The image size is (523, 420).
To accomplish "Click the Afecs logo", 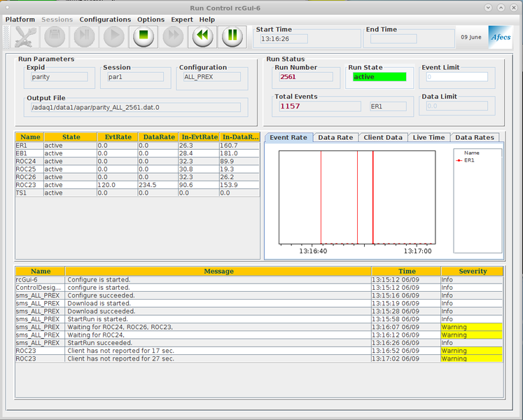I will pos(501,37).
